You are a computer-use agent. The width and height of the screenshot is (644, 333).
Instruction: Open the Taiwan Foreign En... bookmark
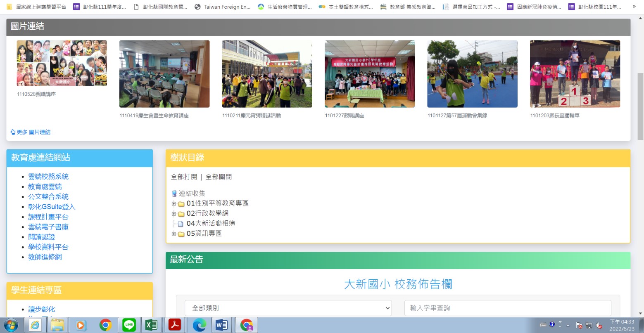(222, 7)
